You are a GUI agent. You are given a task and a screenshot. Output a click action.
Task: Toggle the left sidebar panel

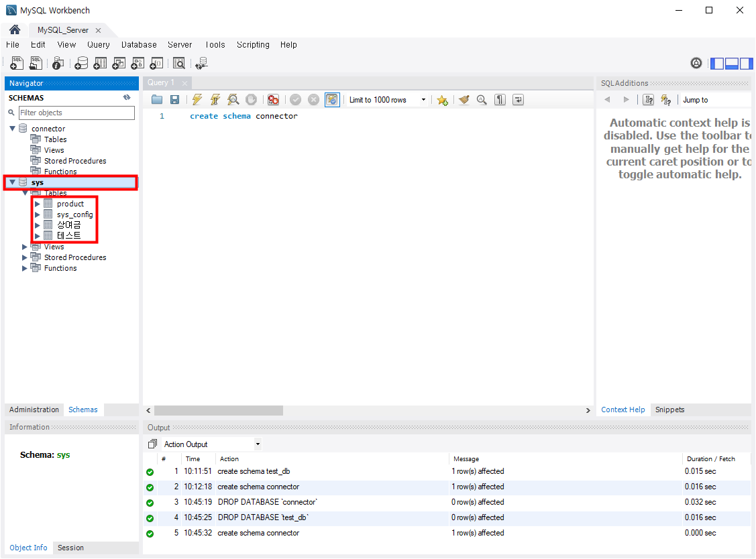coord(718,63)
